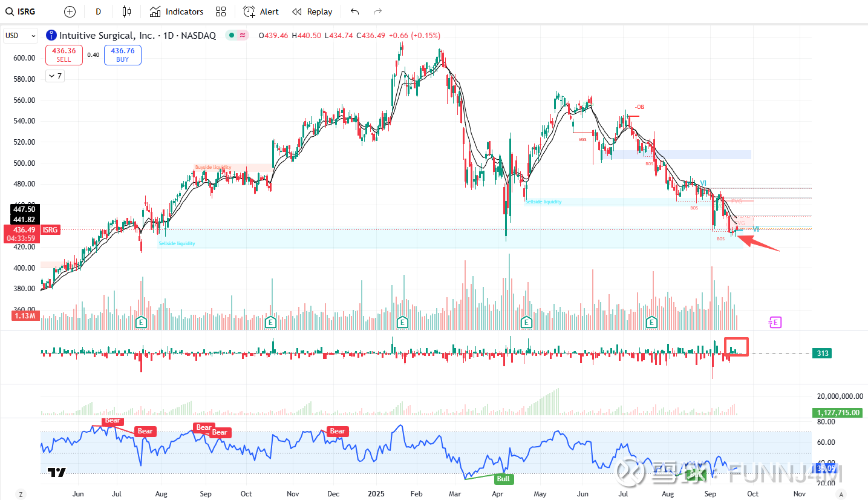The height and width of the screenshot is (500, 868).
Task: Click the Replay rewind icon
Action: 296,12
